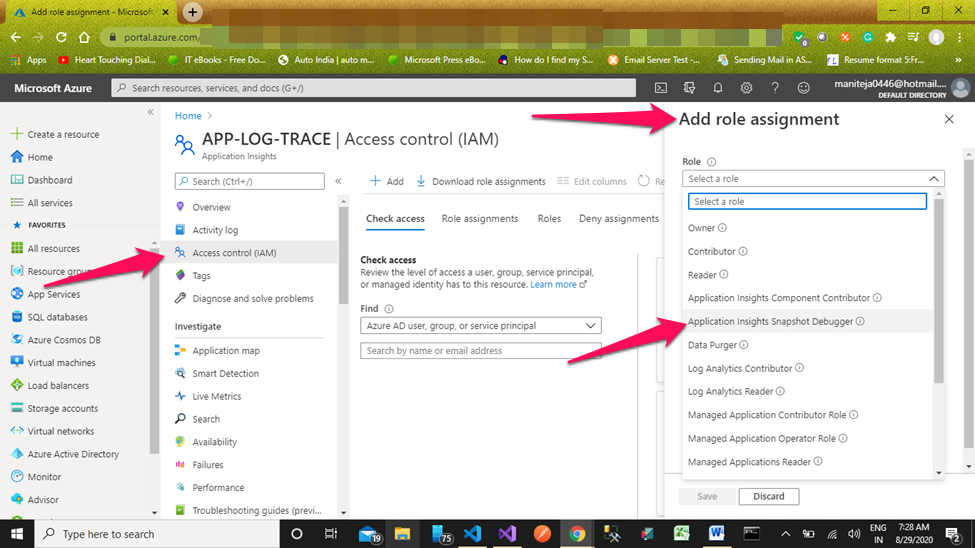Collapse the resource menu pane

338,181
